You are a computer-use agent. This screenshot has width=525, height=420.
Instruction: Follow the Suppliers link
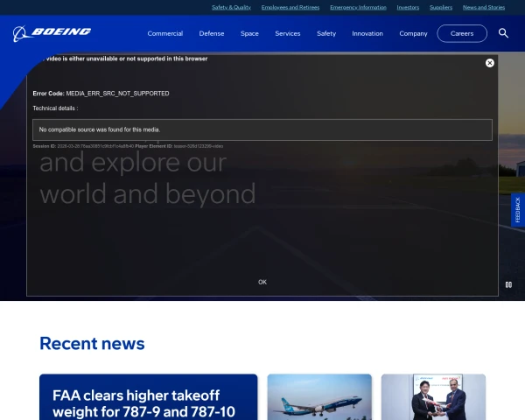click(441, 7)
